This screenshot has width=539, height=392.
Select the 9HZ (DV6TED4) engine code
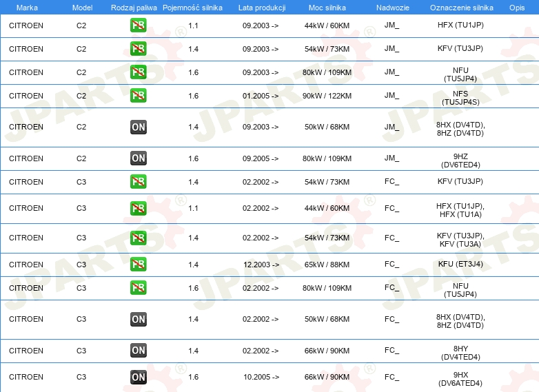pos(460,161)
